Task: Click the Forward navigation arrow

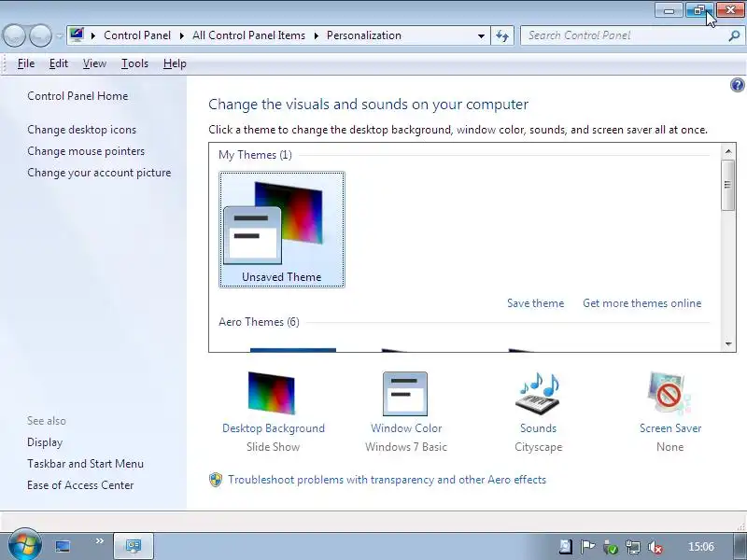Action: (40, 35)
